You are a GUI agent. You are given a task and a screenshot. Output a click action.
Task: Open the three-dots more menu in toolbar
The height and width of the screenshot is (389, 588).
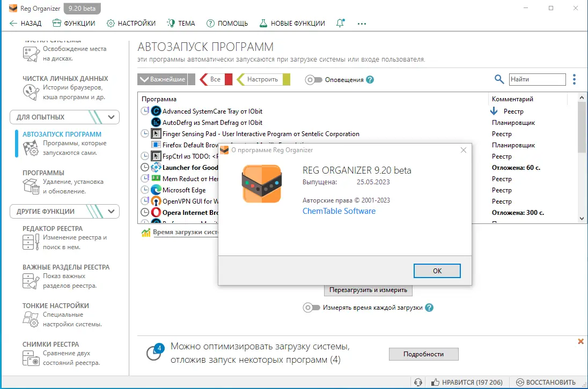pyautogui.click(x=362, y=24)
